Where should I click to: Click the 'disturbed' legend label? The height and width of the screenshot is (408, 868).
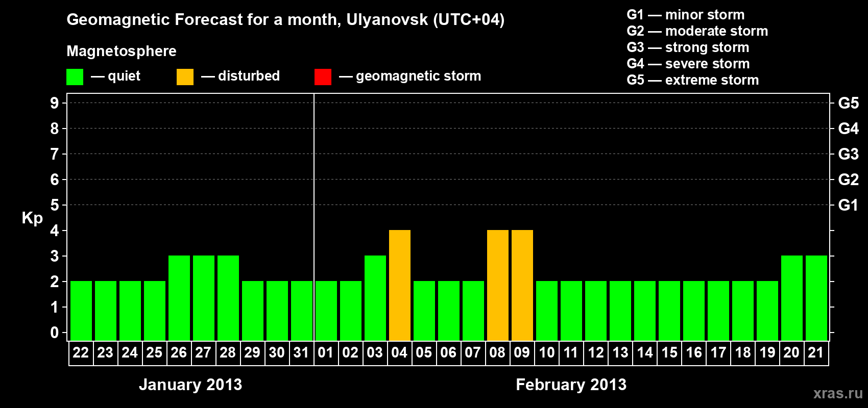click(249, 76)
